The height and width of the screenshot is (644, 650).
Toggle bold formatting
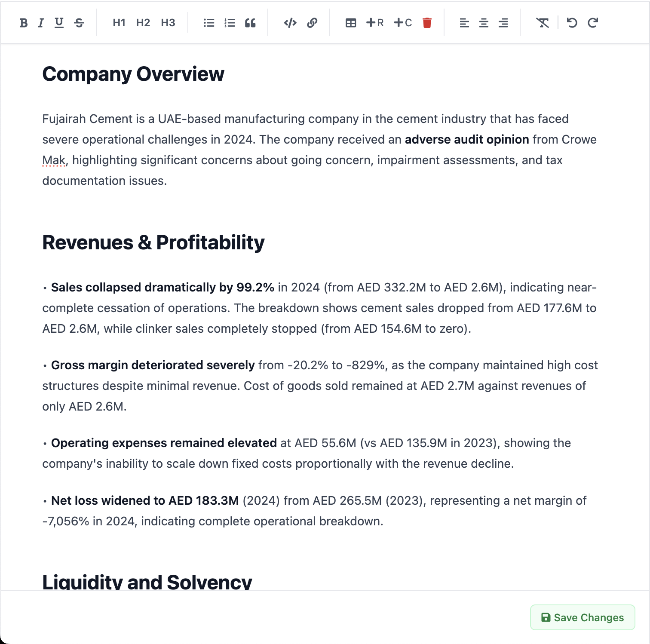pyautogui.click(x=23, y=23)
